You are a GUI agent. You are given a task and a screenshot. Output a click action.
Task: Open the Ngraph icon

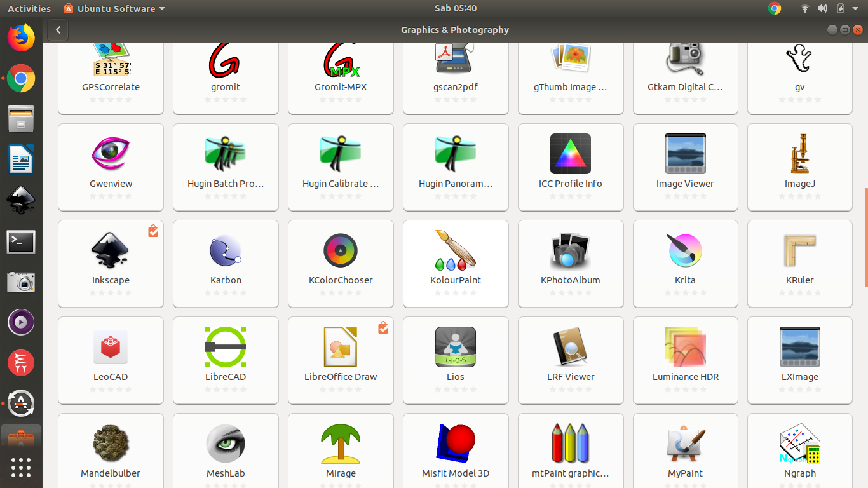[x=800, y=444]
